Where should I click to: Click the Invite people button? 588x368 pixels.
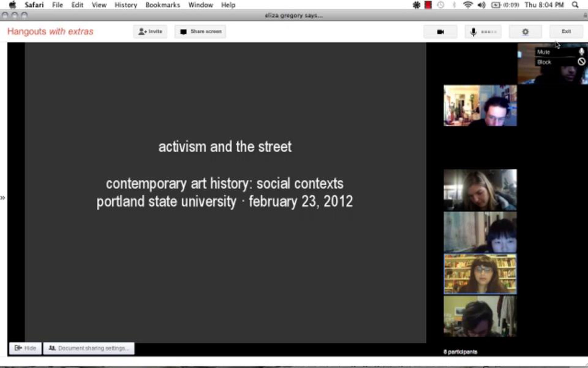click(150, 32)
